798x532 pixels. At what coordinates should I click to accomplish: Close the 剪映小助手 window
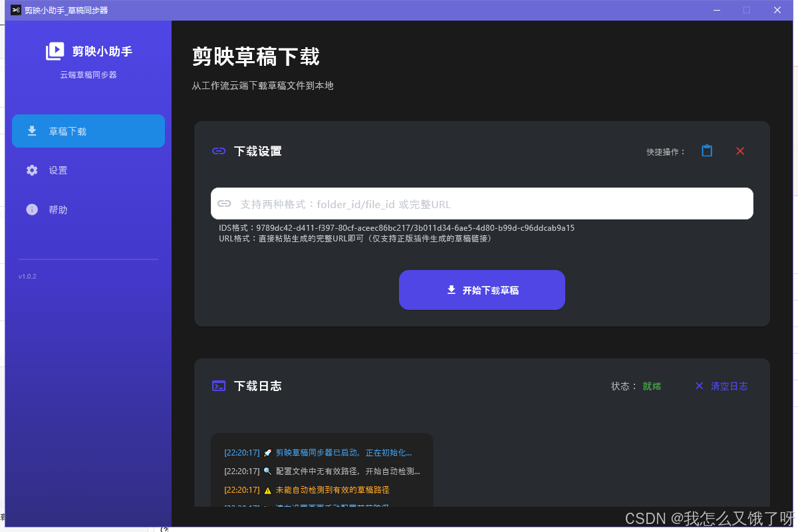pyautogui.click(x=777, y=10)
